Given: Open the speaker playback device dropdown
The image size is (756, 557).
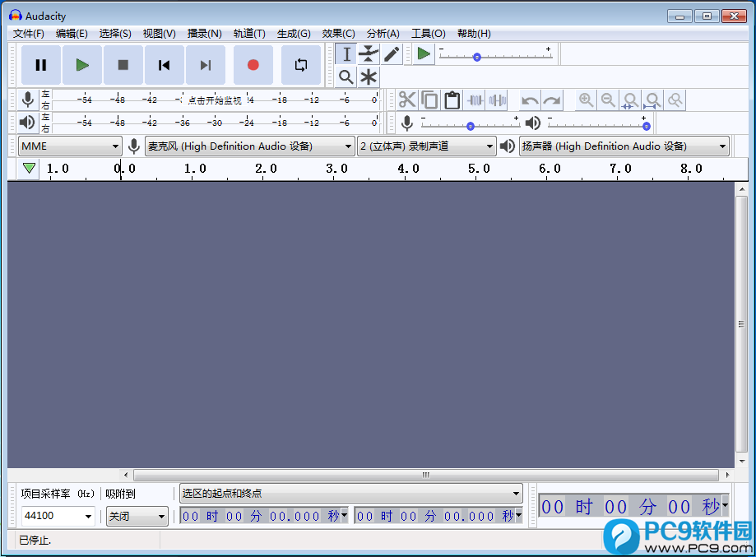Looking at the screenshot, I should pyautogui.click(x=624, y=146).
